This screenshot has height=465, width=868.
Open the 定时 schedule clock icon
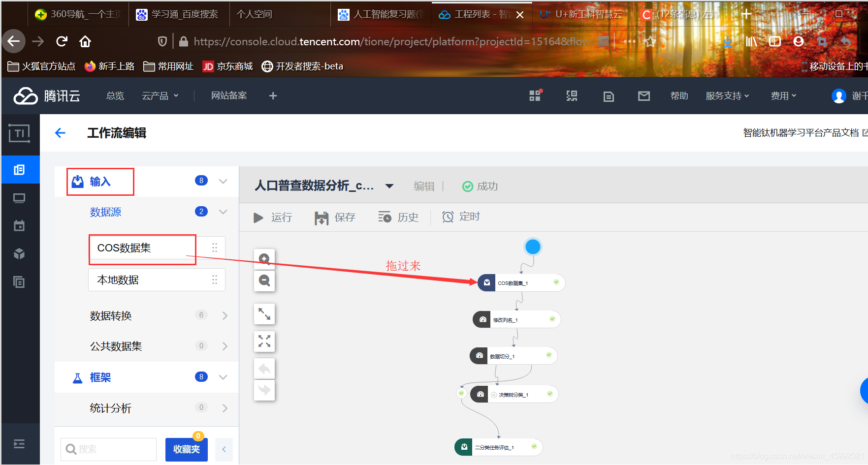tap(448, 217)
